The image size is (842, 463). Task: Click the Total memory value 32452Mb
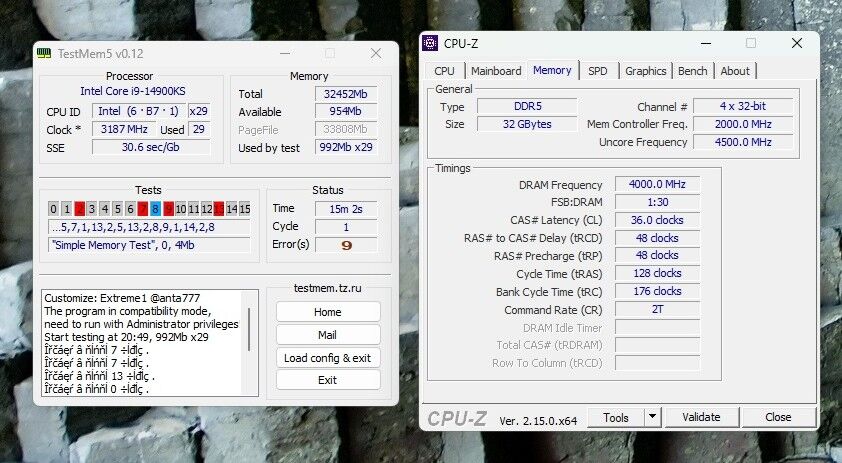coord(346,94)
